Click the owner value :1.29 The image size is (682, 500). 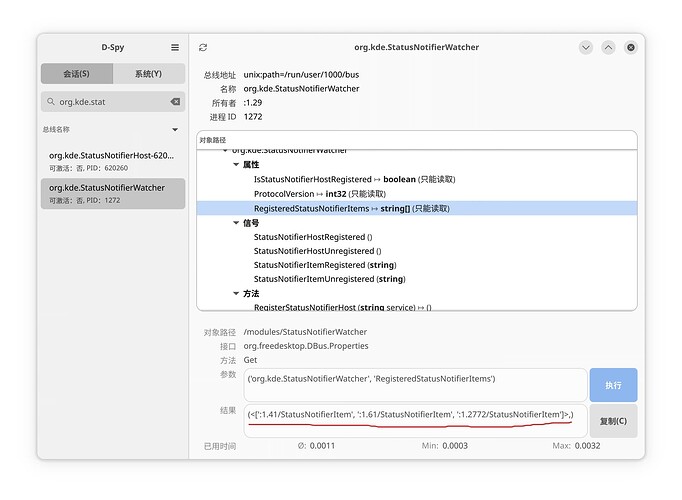pyautogui.click(x=253, y=103)
